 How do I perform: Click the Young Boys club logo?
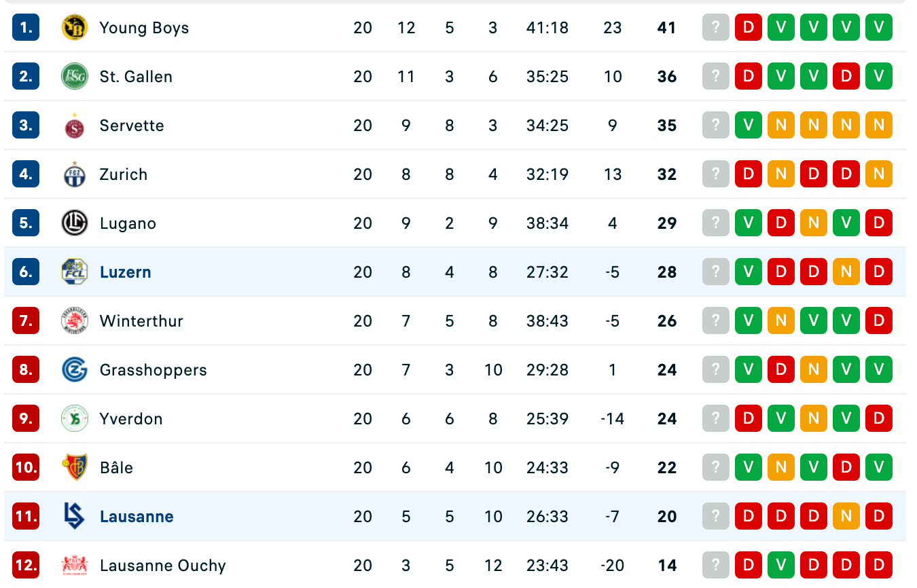click(x=74, y=28)
